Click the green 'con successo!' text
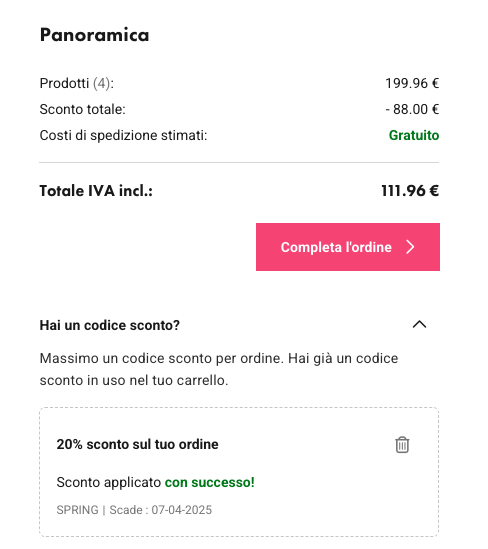Image resolution: width=488 pixels, height=549 pixels. (209, 482)
